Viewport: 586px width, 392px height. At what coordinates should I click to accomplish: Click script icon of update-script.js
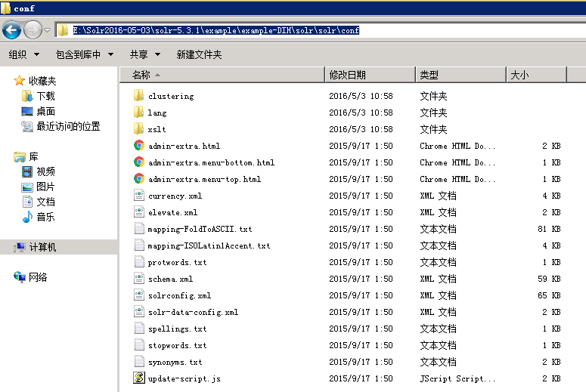point(139,378)
